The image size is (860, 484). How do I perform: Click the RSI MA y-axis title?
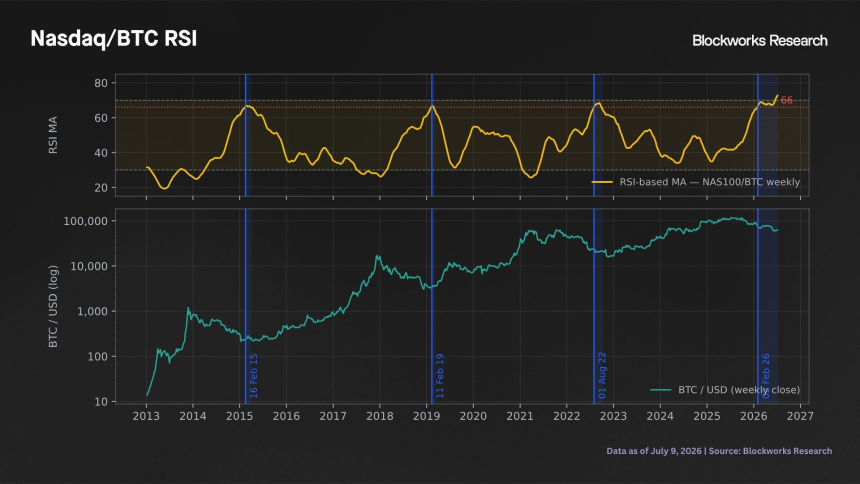tap(53, 135)
